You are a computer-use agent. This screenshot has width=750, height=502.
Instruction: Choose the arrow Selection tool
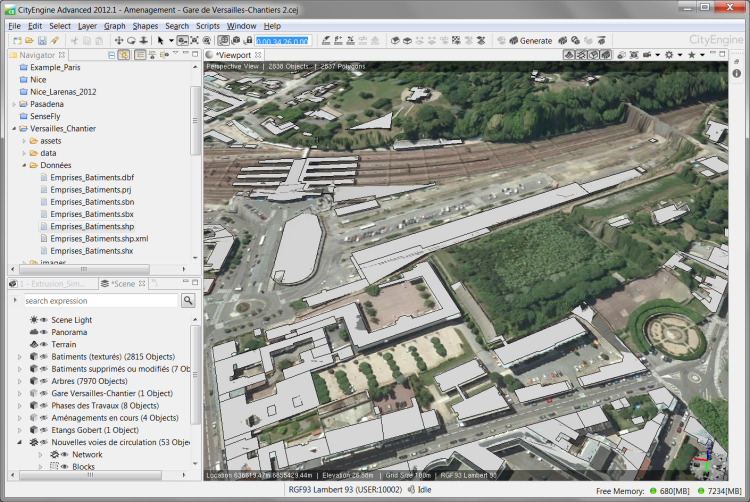tap(160, 41)
